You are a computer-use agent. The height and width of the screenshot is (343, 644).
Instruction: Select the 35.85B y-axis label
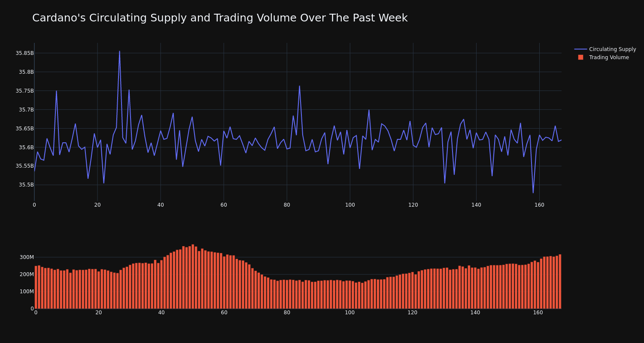pos(24,53)
